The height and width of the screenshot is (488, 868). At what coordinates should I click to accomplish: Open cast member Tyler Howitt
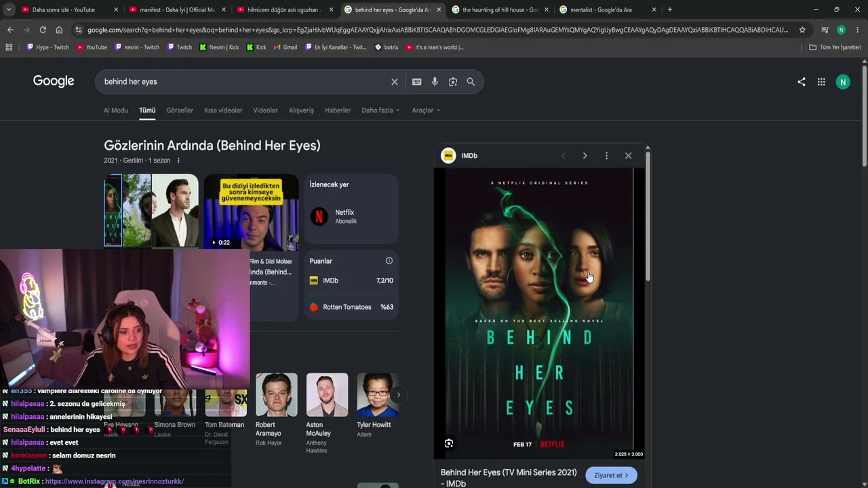click(378, 405)
